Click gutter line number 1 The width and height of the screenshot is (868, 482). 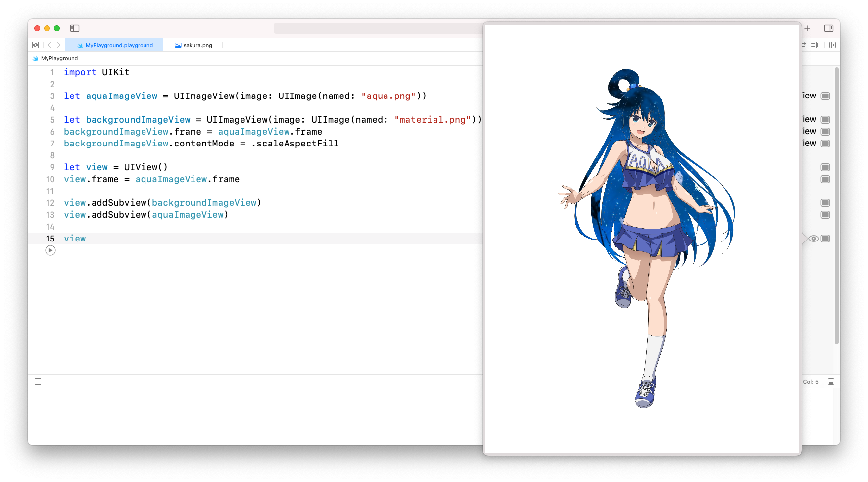click(52, 72)
